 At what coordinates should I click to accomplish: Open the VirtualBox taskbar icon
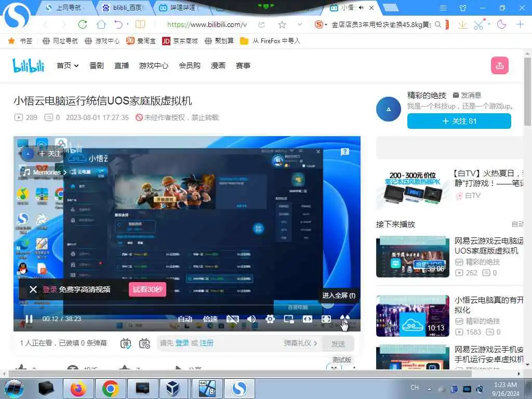[172, 389]
